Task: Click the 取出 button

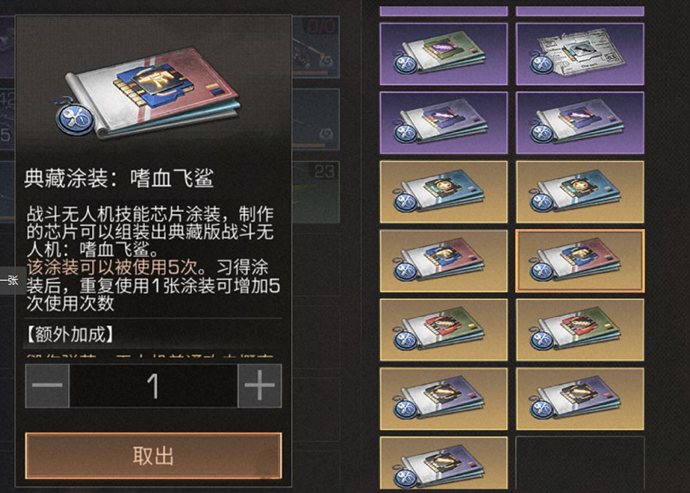Action: pyautogui.click(x=153, y=456)
